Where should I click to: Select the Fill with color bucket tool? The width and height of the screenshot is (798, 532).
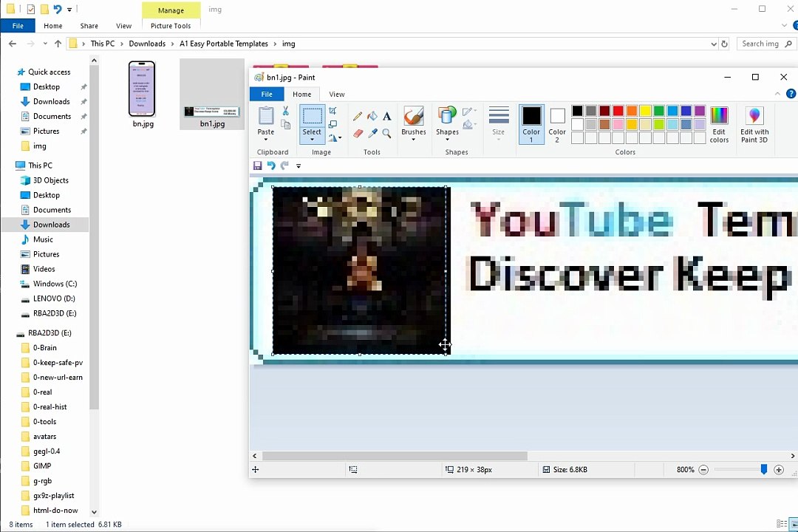(x=372, y=116)
